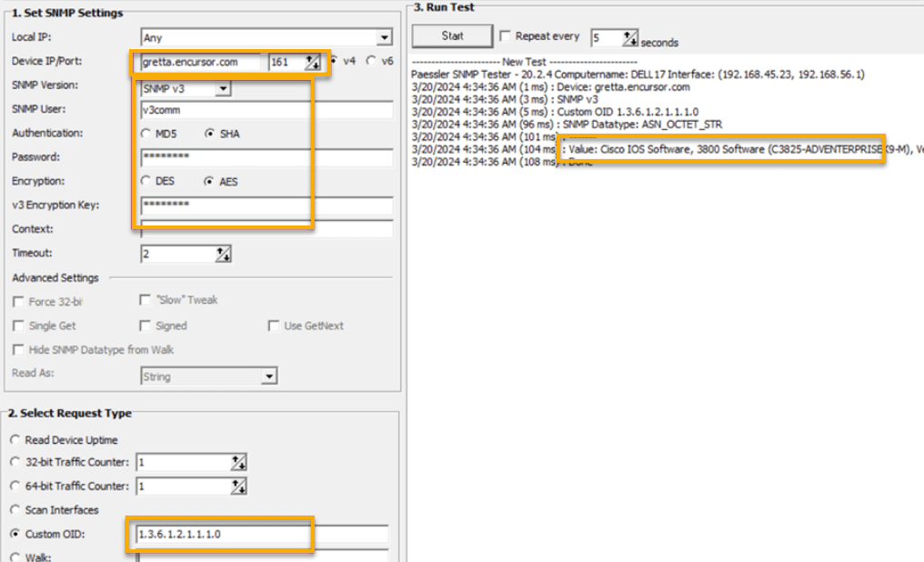The width and height of the screenshot is (924, 562).
Task: Click the SNMP User text field
Action: point(266,110)
